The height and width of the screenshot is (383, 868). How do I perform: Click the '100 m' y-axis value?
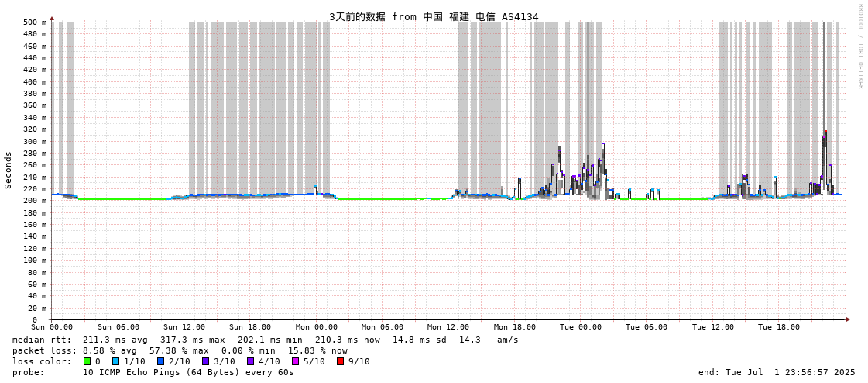coord(36,261)
